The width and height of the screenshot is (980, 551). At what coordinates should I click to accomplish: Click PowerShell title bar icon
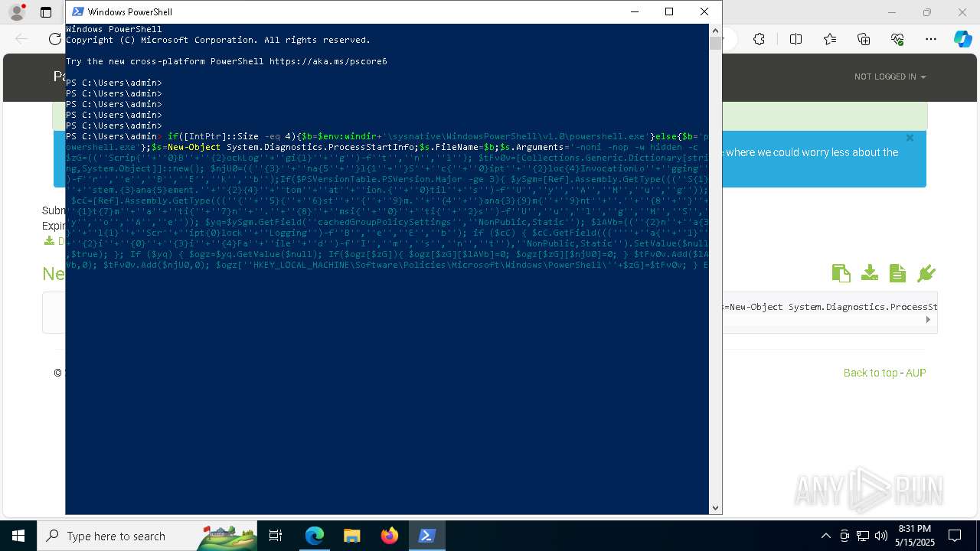tap(77, 11)
